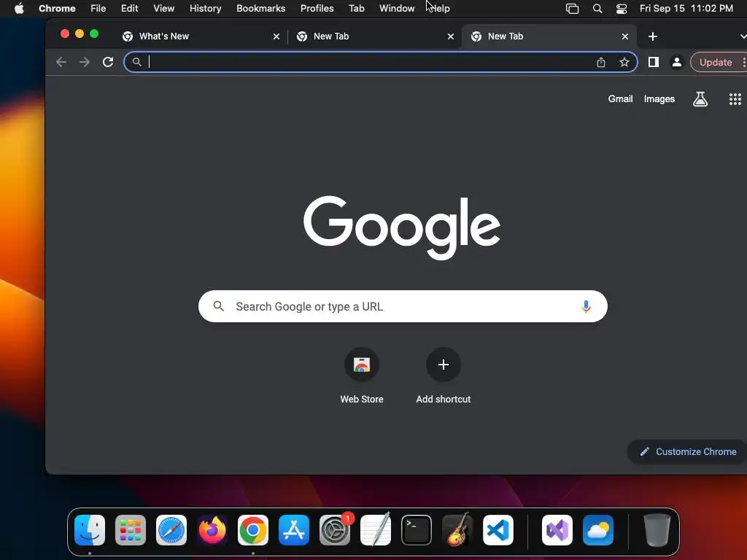Click the Search Google or type a URL box
747x560 pixels.
(x=403, y=306)
